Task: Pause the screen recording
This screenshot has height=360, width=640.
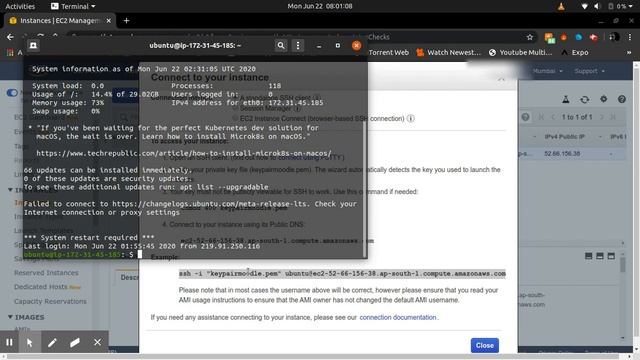Action: 9,342
